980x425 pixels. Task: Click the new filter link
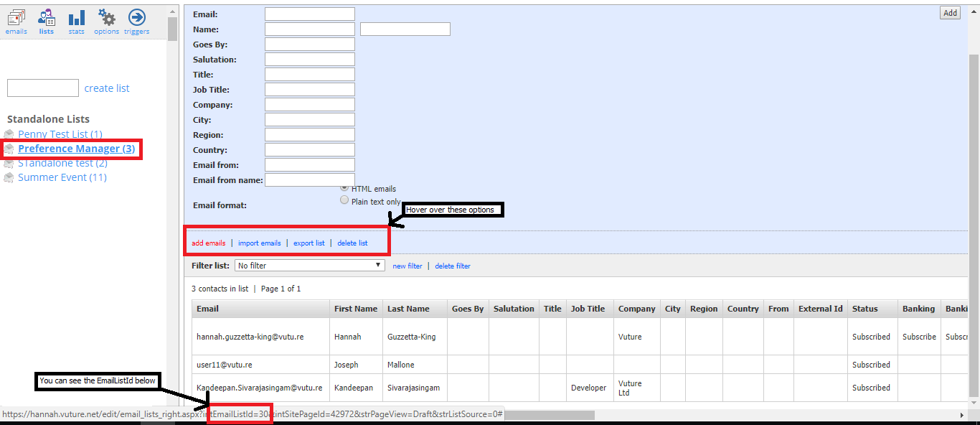(x=407, y=266)
